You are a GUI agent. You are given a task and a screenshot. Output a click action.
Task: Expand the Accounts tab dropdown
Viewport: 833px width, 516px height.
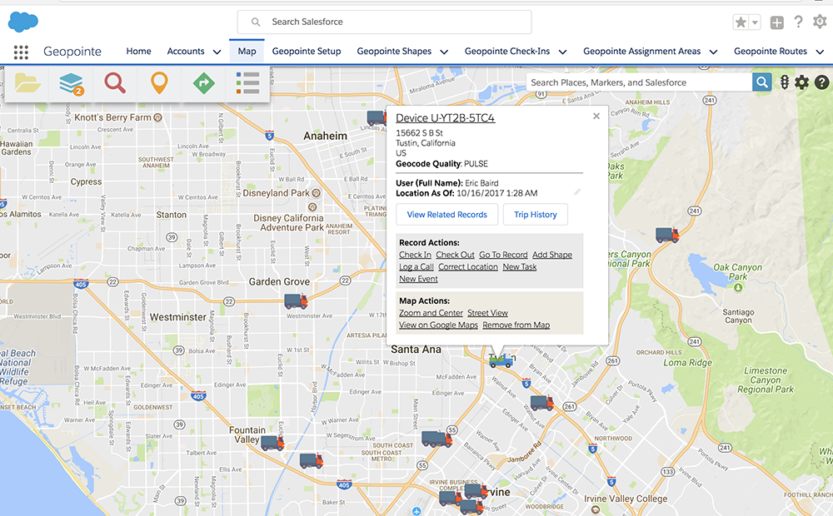[217, 52]
